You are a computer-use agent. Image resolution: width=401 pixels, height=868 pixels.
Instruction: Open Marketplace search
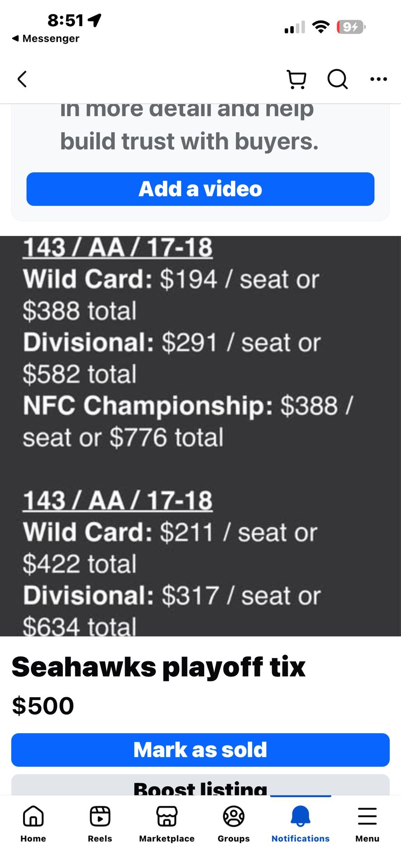(x=337, y=80)
